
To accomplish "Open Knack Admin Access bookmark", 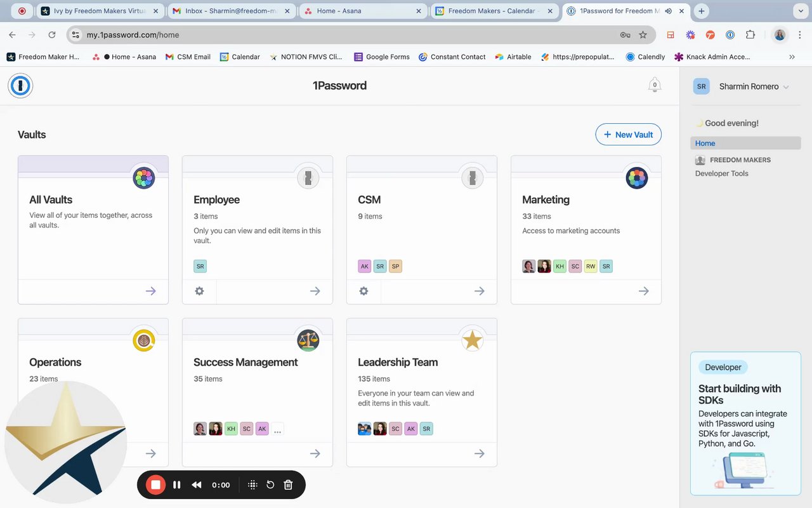I will click(x=712, y=57).
